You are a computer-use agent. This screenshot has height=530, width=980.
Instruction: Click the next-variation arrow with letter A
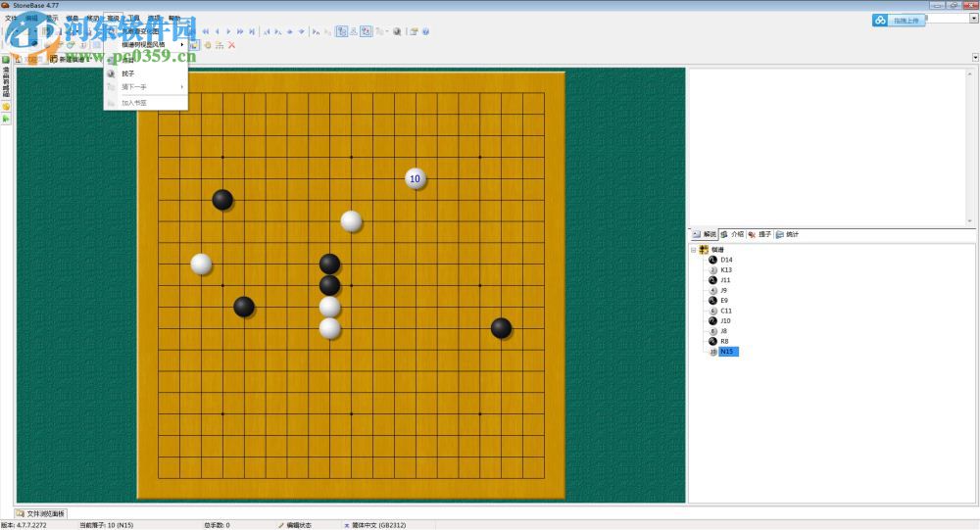pos(278,31)
